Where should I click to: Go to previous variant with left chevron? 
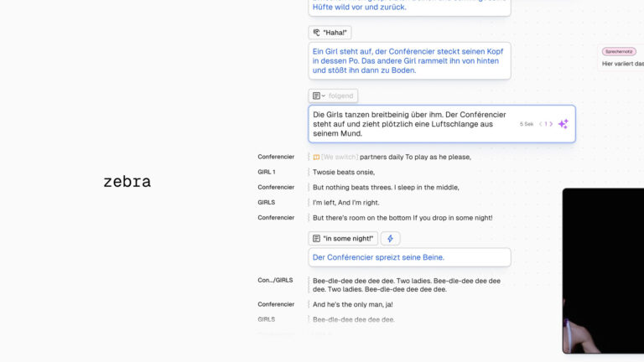click(541, 124)
